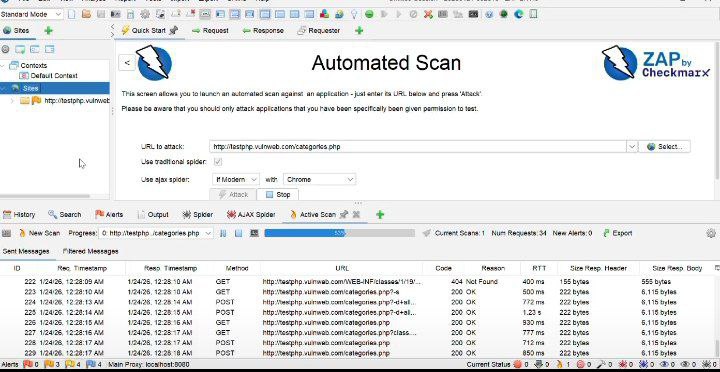The width and height of the screenshot is (720, 372).
Task: Click the broom clean completed scans icon
Action: (x=427, y=233)
